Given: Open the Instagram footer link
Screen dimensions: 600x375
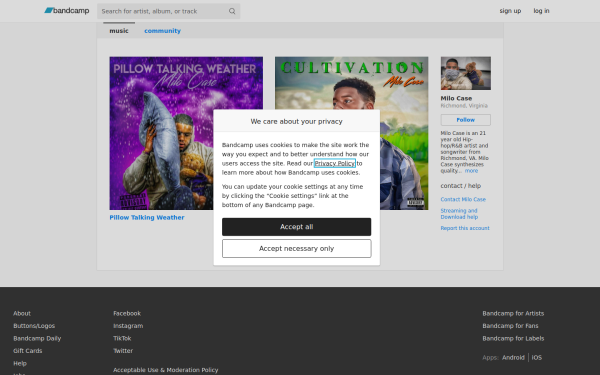Looking at the screenshot, I should coord(128,326).
